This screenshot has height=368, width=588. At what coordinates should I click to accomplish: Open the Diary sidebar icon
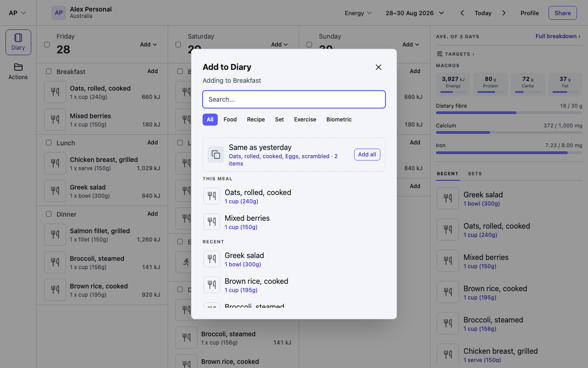click(x=18, y=42)
